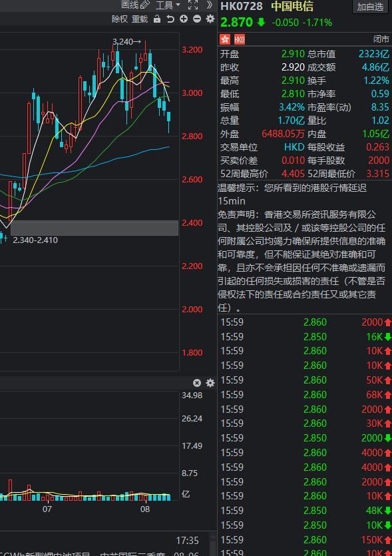Click 外盘 value 6488.05万

284,134
